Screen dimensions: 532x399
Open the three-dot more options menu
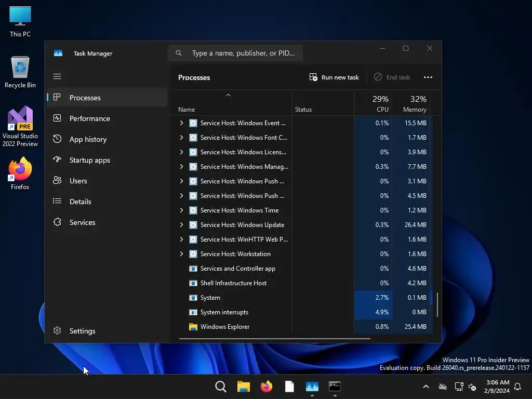(x=428, y=77)
